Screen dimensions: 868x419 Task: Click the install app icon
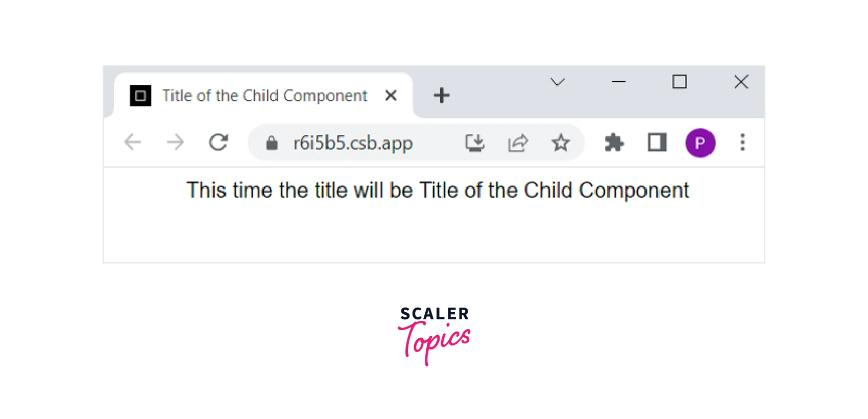coord(475,143)
